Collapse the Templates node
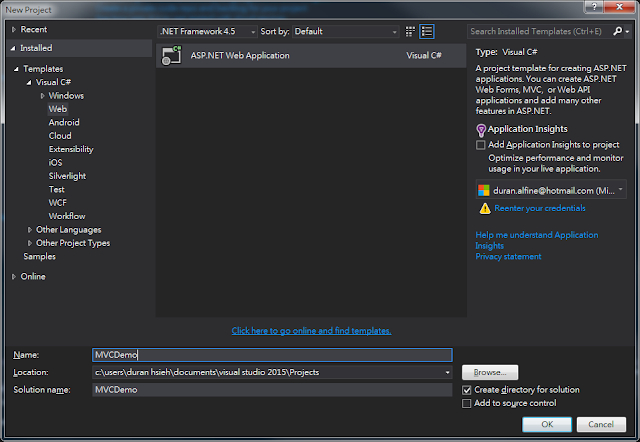The height and width of the screenshot is (442, 640). point(16,69)
